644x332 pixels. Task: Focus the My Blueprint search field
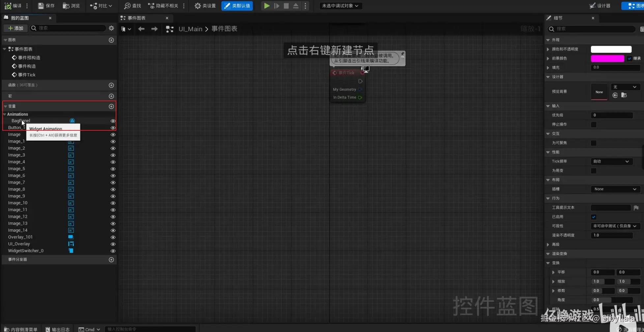(68, 28)
